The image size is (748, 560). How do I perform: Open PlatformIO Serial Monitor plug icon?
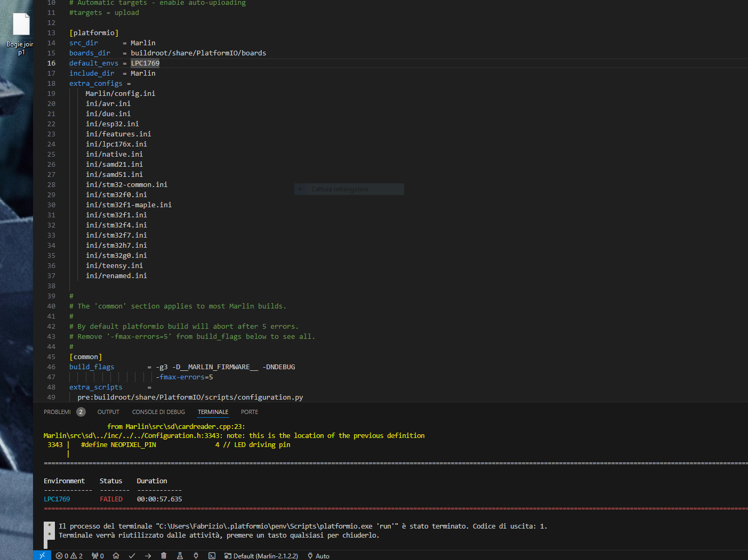[196, 556]
